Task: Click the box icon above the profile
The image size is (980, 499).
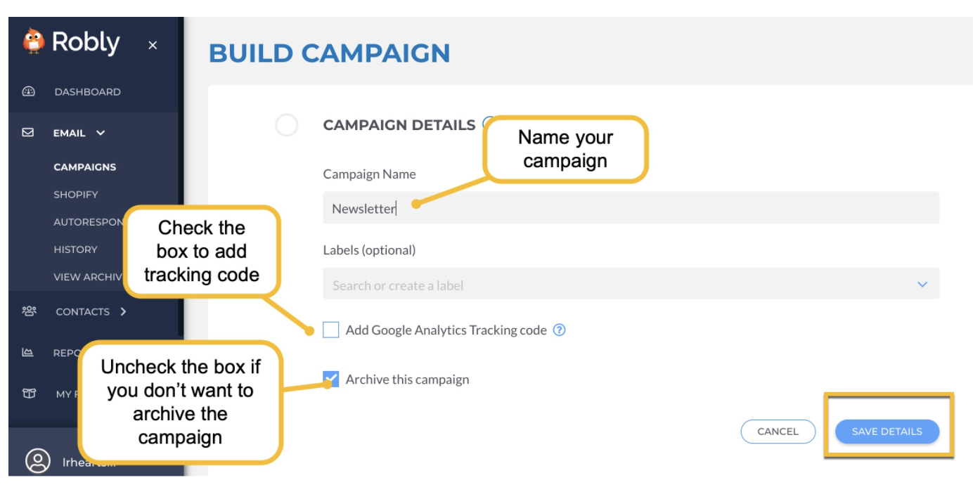Action: 29,394
